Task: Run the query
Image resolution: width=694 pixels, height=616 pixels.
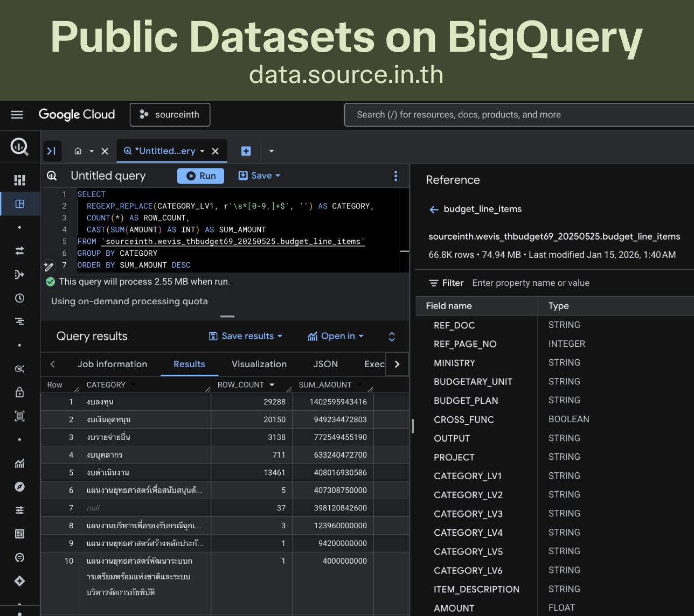Action: [200, 176]
